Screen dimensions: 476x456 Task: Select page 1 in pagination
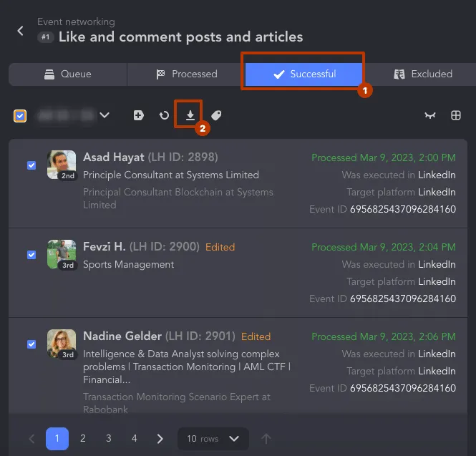57,439
